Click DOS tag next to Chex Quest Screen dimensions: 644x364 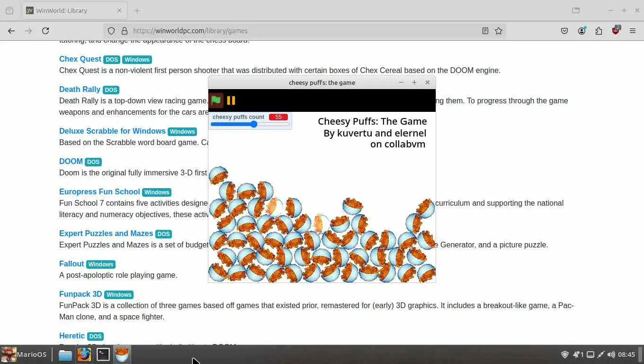click(x=112, y=60)
